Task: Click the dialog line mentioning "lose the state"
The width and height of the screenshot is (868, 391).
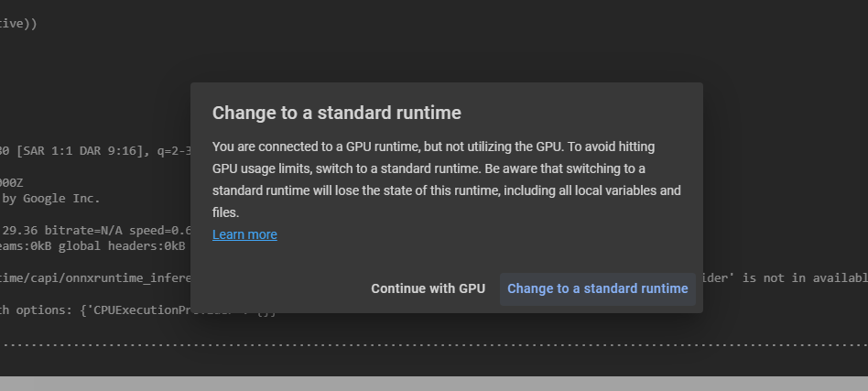Action: (446, 190)
